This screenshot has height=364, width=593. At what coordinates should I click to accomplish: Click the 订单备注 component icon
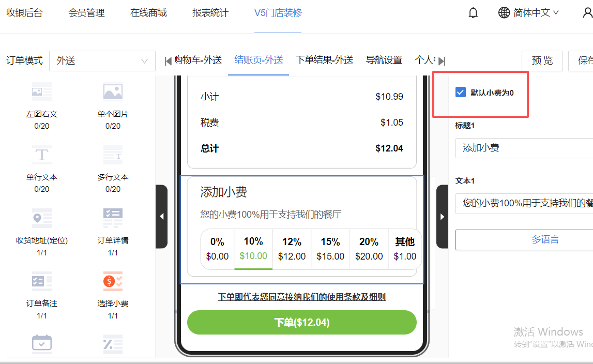coord(42,281)
